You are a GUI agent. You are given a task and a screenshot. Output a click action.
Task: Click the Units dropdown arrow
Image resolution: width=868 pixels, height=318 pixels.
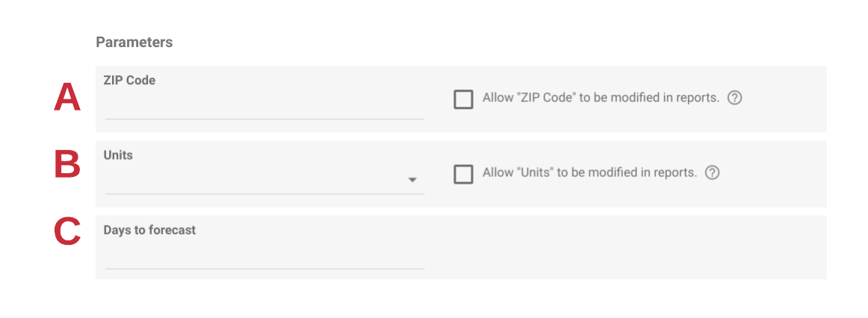tap(412, 180)
